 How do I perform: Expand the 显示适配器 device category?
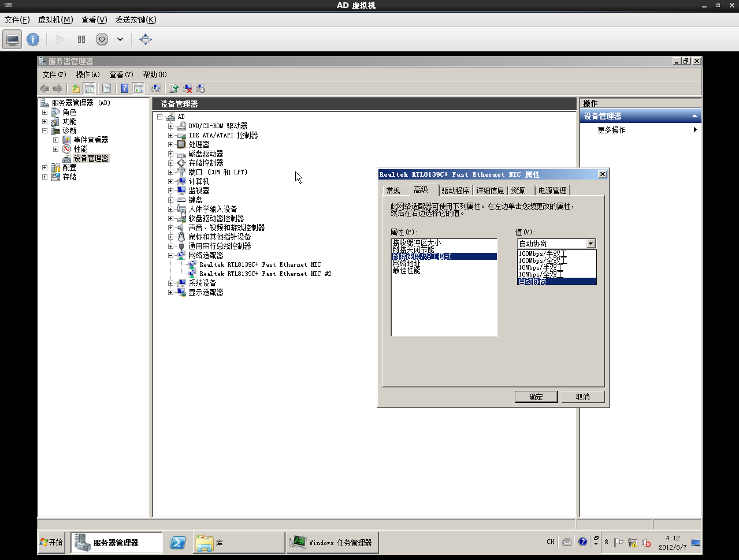tap(170, 292)
